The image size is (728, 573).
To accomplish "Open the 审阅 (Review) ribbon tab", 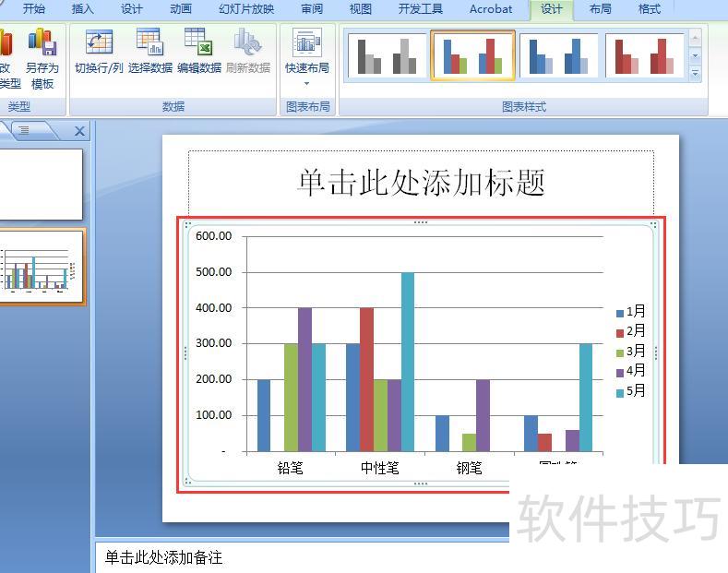I will tap(312, 9).
